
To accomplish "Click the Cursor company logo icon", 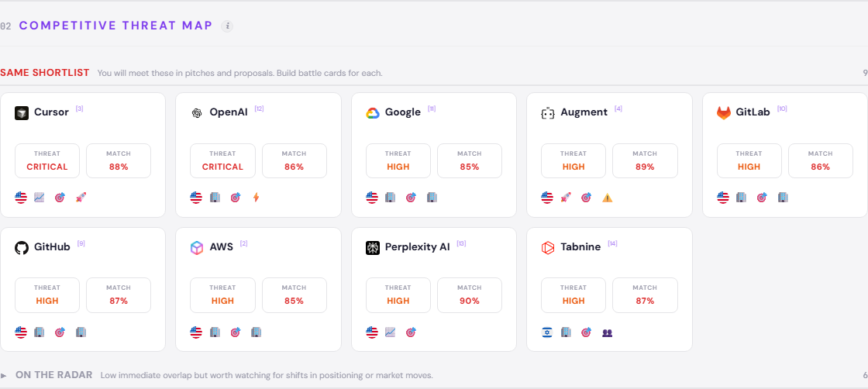I will coord(22,113).
